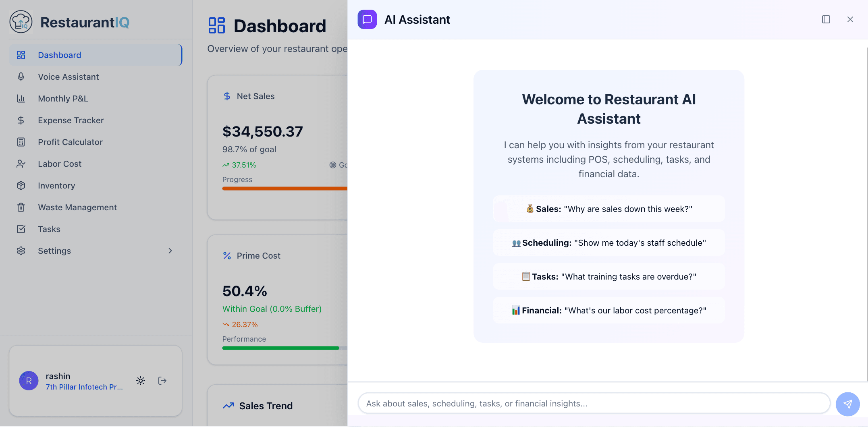Open the Expense Tracker dollar icon
Image resolution: width=868 pixels, height=427 pixels.
(21, 120)
